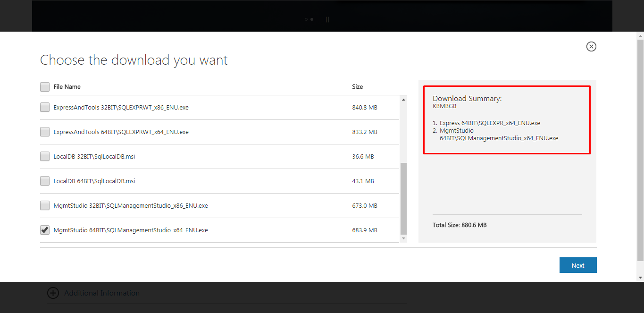644x313 pixels.
Task: Click the 36.6 MB size value
Action: 363,157
